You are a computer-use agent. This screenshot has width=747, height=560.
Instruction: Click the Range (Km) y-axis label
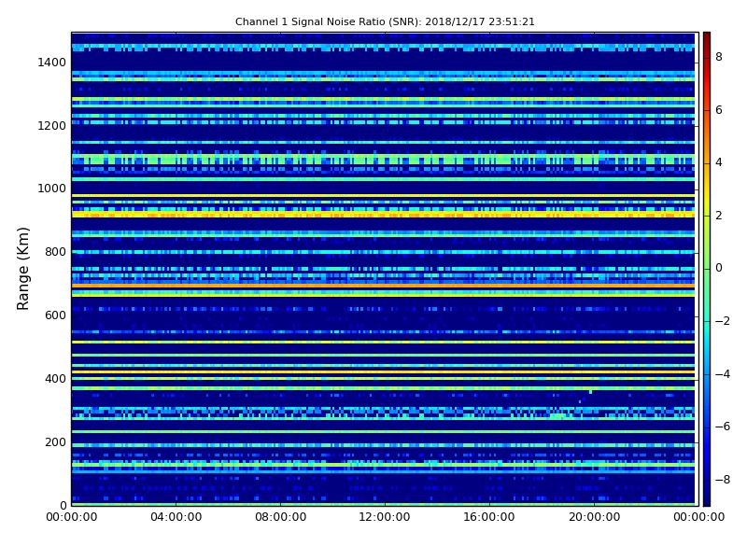(22, 269)
